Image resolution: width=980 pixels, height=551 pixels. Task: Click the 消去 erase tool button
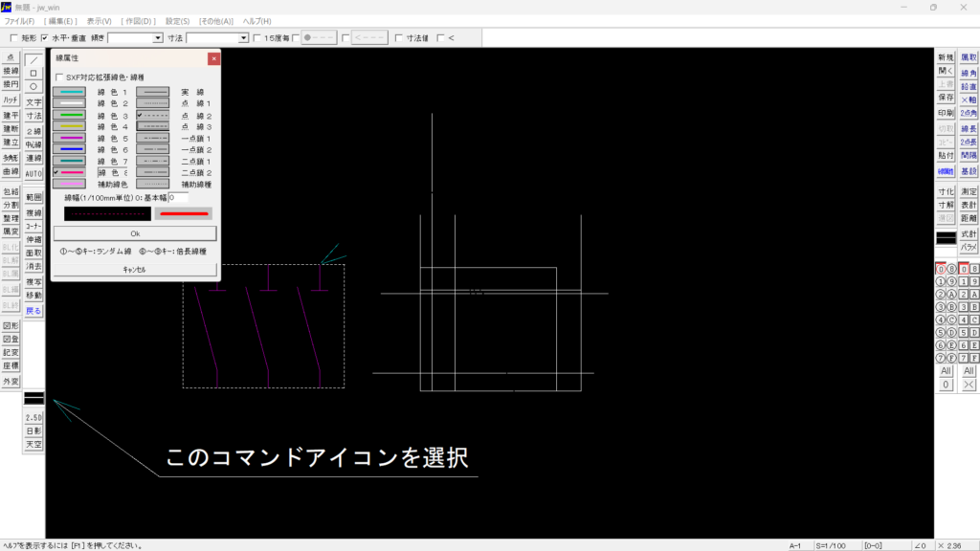pos(33,266)
